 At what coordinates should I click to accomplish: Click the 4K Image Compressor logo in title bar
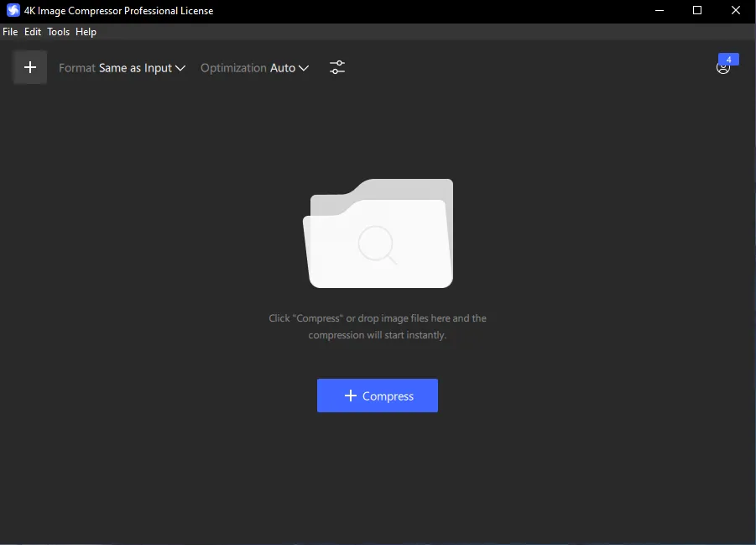pyautogui.click(x=13, y=10)
